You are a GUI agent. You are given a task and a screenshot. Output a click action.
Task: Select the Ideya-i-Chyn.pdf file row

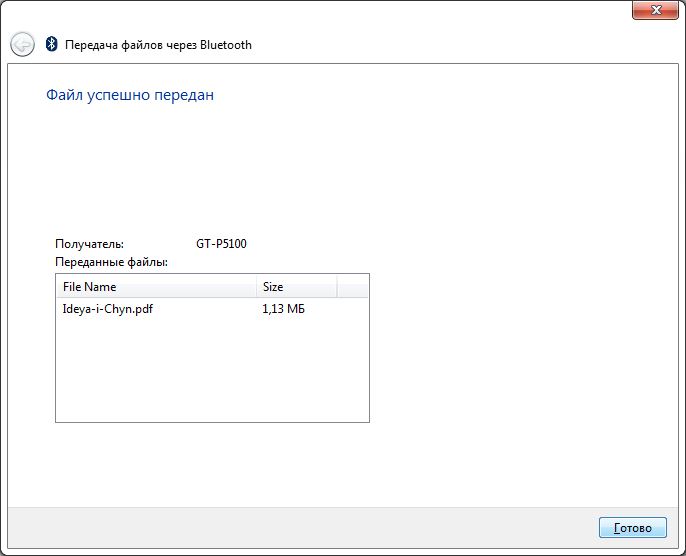212,309
